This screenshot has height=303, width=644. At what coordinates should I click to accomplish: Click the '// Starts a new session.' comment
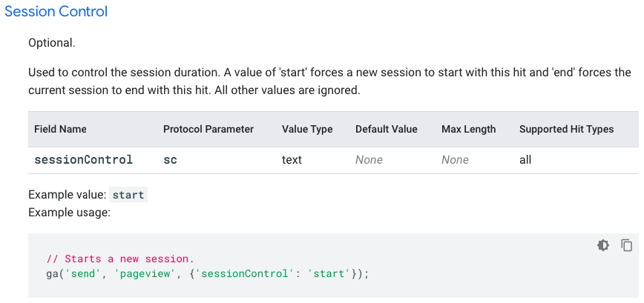[x=119, y=259]
